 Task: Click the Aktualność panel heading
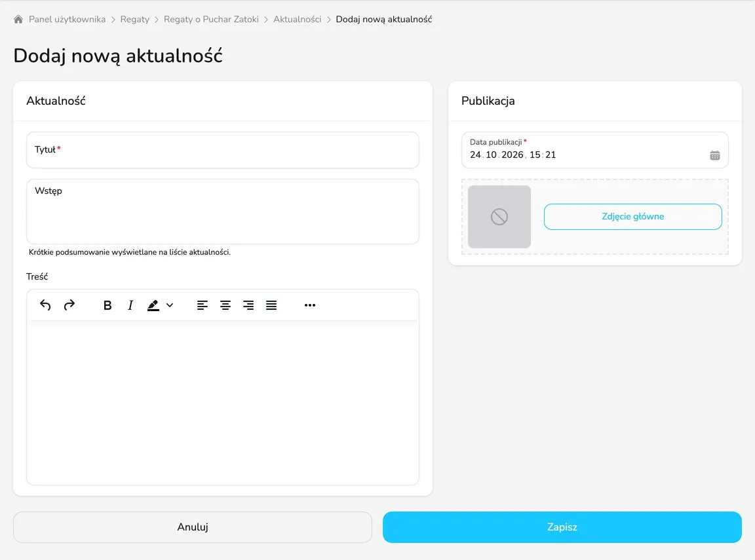56,101
